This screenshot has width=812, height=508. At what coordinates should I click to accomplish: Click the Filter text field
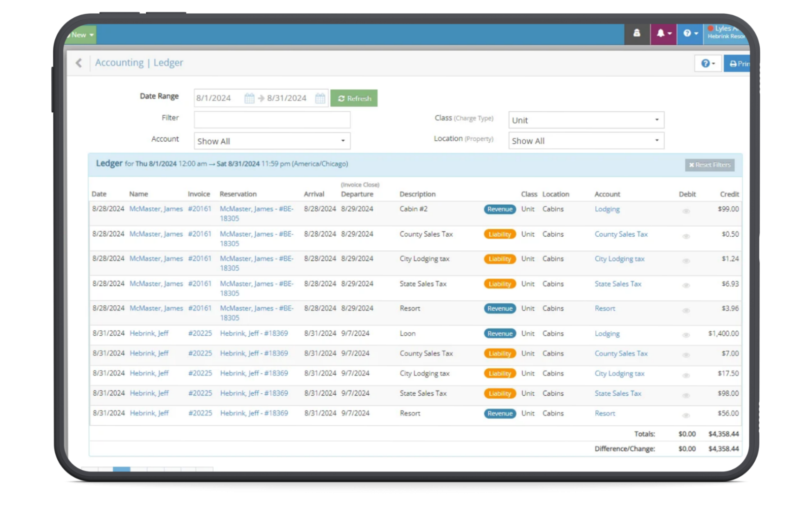(x=272, y=119)
